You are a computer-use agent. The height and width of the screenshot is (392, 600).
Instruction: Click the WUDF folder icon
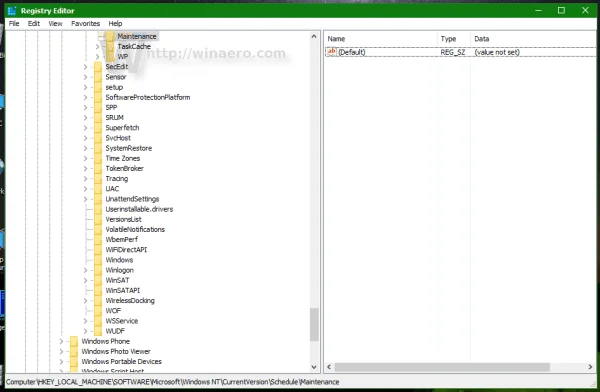pyautogui.click(x=98, y=331)
